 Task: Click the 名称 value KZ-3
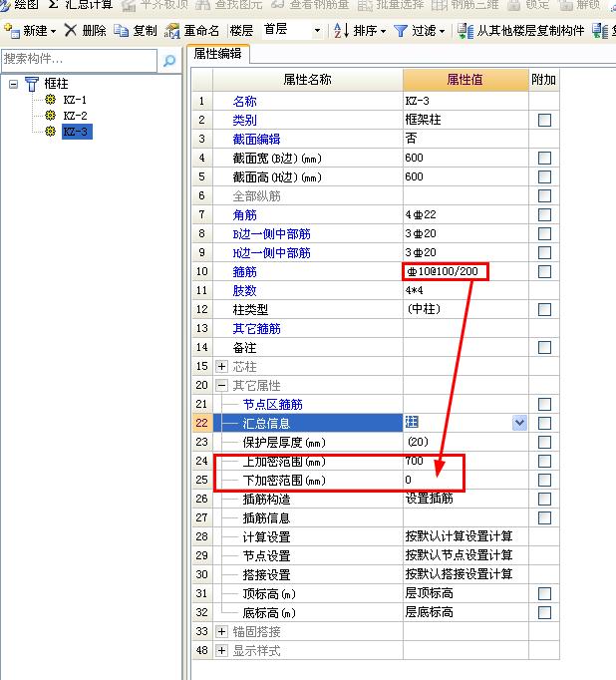point(417,101)
